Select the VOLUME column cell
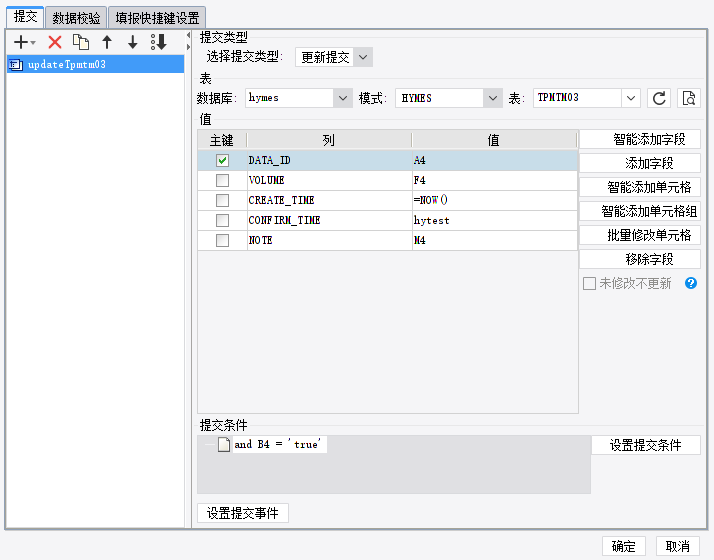The width and height of the screenshot is (714, 560). [x=329, y=180]
